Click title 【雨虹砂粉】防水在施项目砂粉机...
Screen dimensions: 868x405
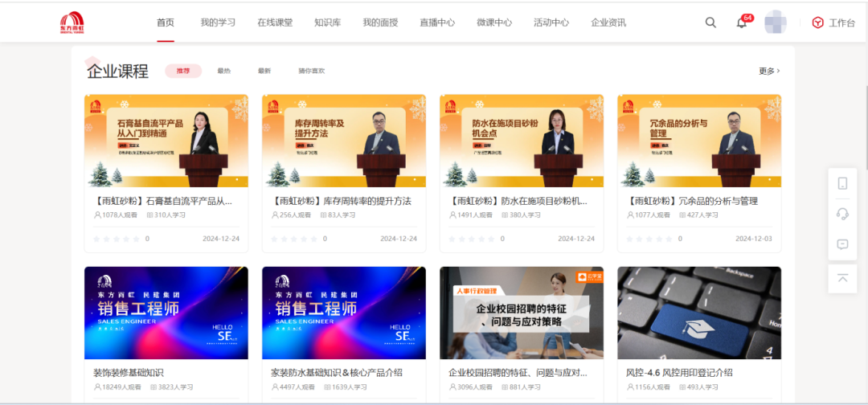[x=518, y=201]
